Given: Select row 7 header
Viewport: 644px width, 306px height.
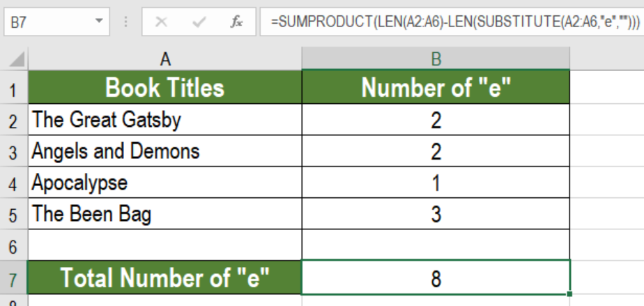Looking at the screenshot, I should 13,277.
